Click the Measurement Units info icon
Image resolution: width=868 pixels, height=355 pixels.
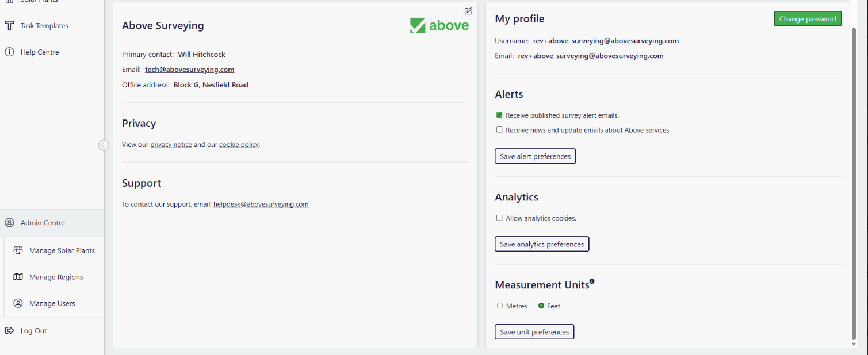pyautogui.click(x=592, y=281)
